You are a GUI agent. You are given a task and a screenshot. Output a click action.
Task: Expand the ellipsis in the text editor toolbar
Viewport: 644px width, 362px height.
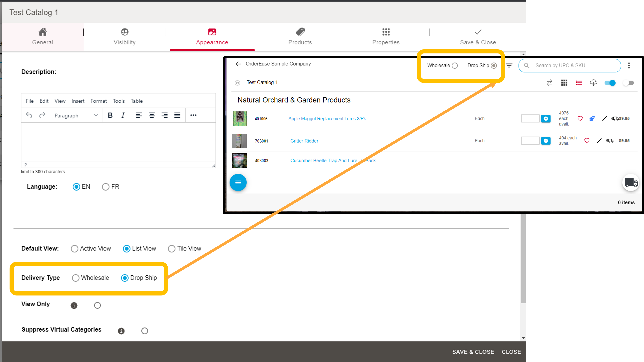point(193,115)
